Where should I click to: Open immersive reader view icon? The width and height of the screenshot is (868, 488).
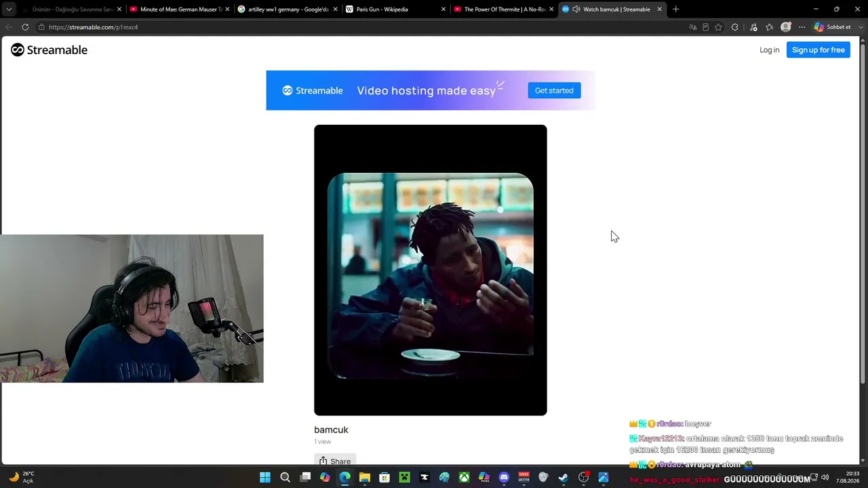pyautogui.click(x=705, y=27)
